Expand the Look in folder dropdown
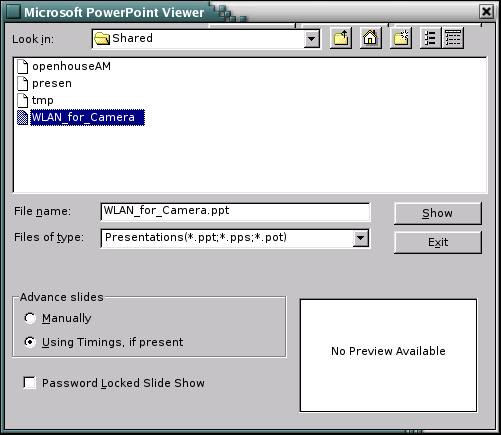The image size is (501, 435). 312,39
